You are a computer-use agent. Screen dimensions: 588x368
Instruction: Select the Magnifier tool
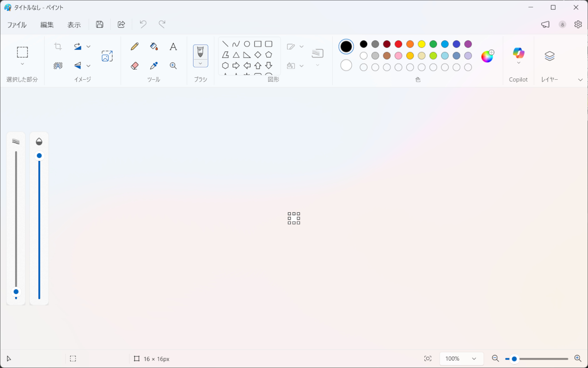point(173,66)
